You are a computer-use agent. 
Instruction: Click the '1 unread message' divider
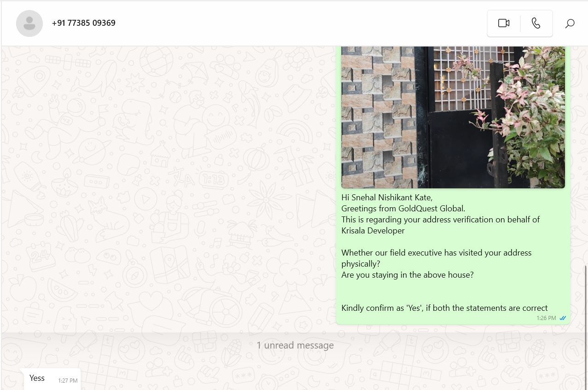pos(295,345)
